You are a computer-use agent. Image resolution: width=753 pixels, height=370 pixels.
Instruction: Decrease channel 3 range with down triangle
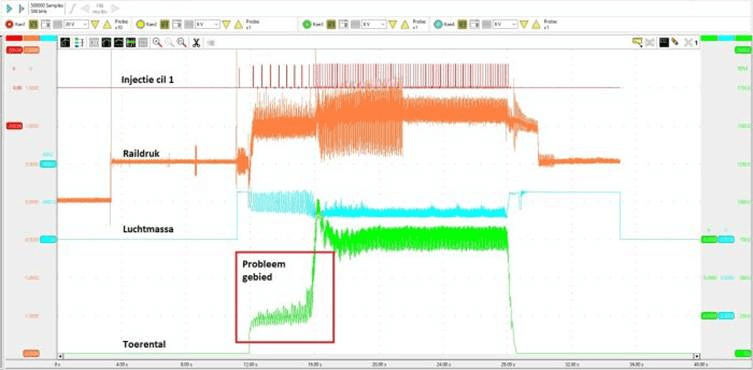coord(393,24)
